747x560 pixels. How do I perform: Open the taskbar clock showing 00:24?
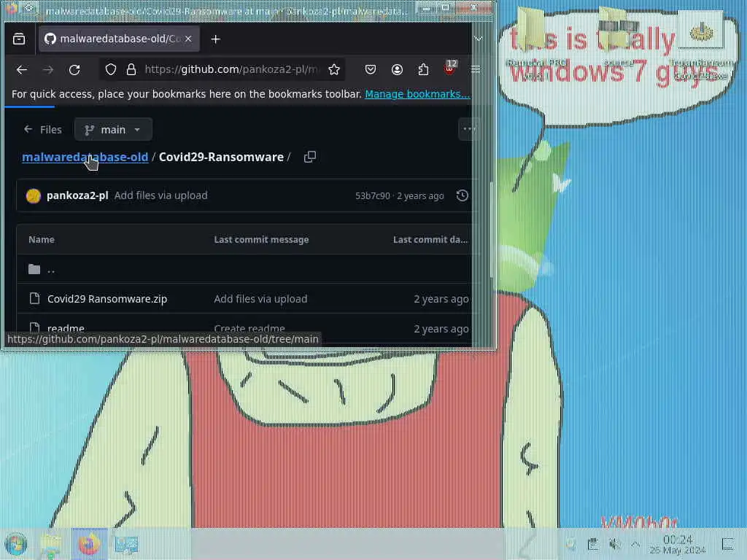coord(678,544)
